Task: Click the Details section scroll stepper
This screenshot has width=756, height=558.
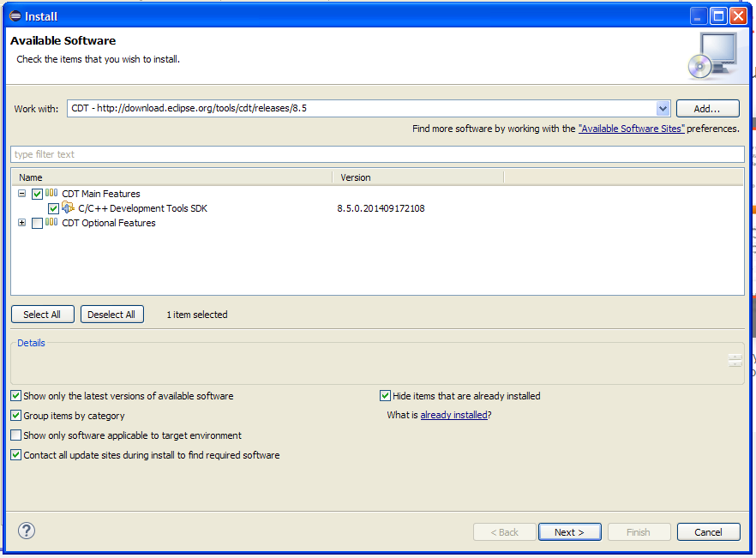Action: click(x=735, y=360)
